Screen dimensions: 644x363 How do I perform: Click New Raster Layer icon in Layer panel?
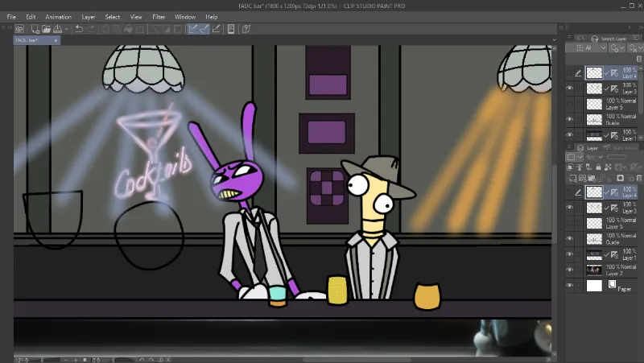coord(572,178)
